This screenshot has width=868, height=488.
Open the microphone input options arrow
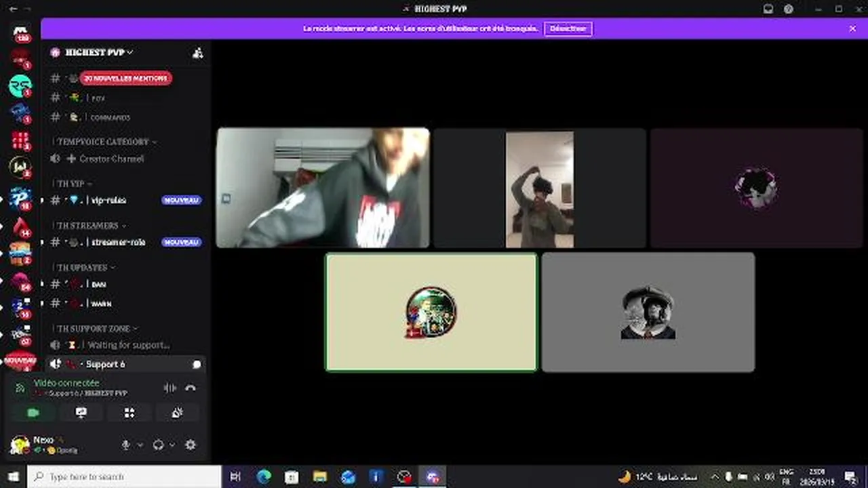(x=140, y=445)
